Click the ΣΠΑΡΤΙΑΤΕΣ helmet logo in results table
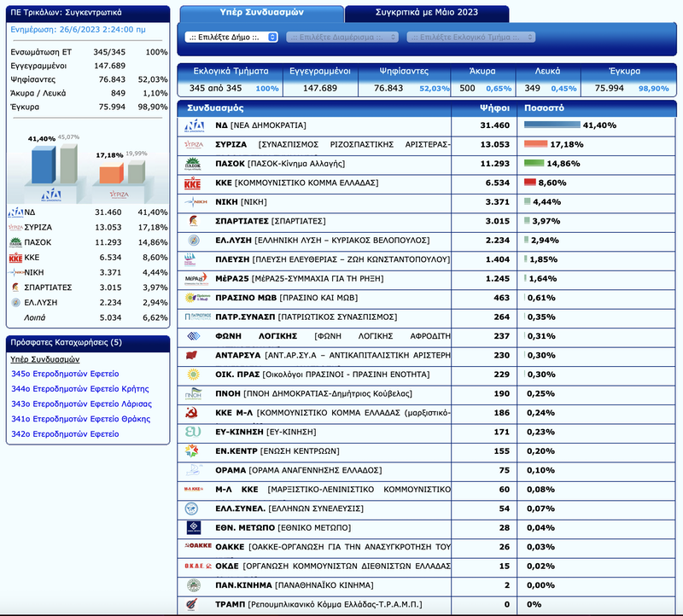The height and width of the screenshot is (616, 683). [x=194, y=221]
